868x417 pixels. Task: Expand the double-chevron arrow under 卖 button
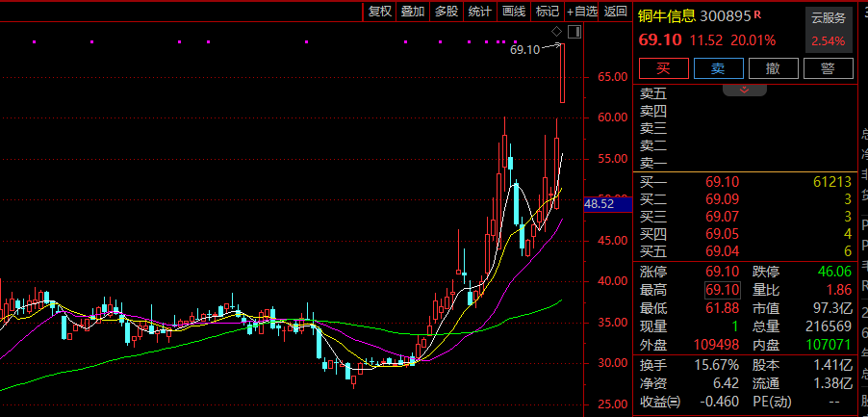[x=745, y=90]
